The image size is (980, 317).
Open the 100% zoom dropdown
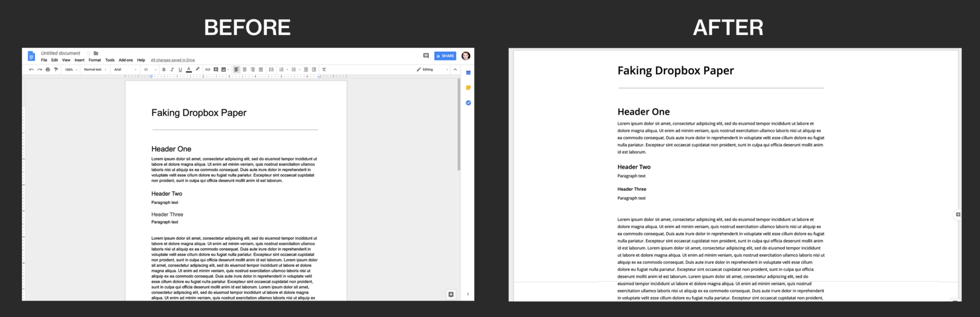point(71,70)
